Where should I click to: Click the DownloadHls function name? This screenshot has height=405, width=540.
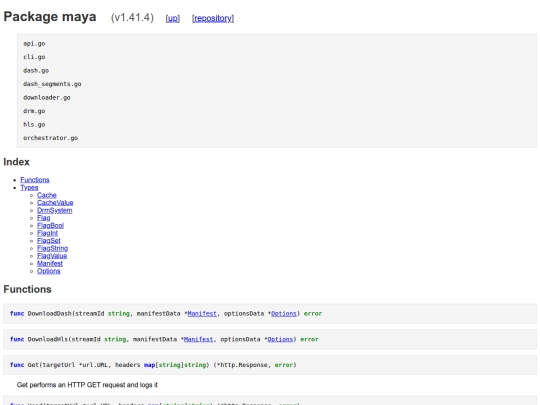pyautogui.click(x=48, y=339)
